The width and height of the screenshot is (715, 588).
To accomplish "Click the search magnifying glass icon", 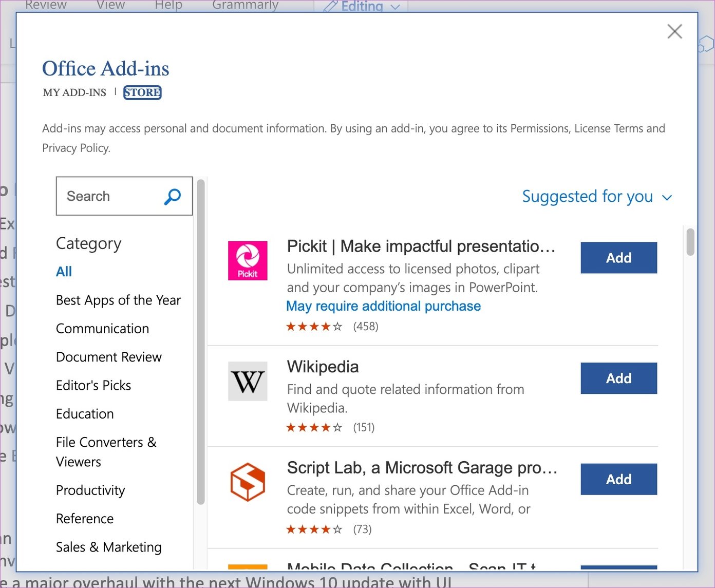I will coord(172,196).
